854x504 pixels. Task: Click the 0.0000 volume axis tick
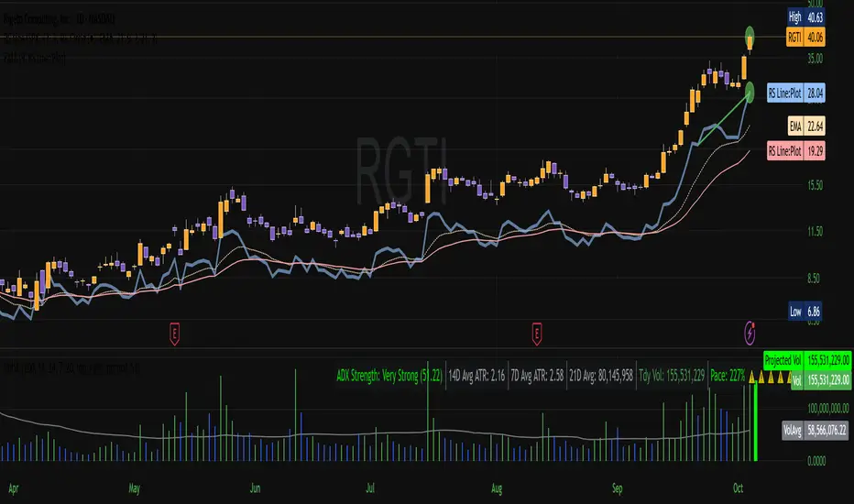[x=816, y=461]
